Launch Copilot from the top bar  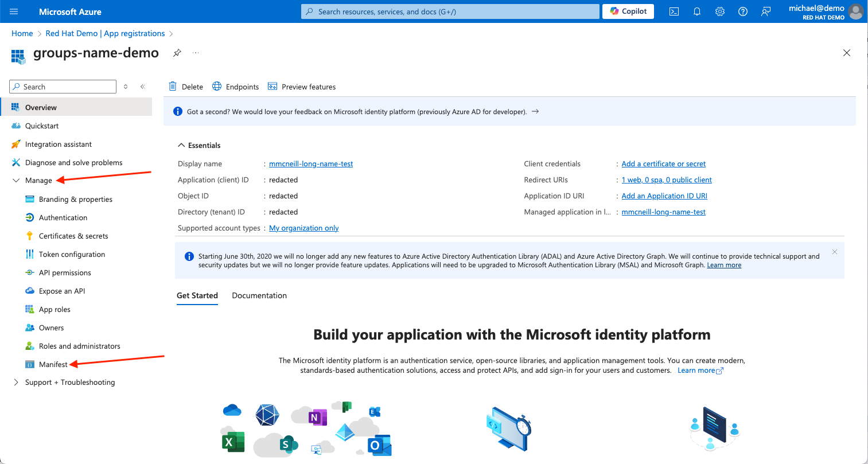point(628,11)
